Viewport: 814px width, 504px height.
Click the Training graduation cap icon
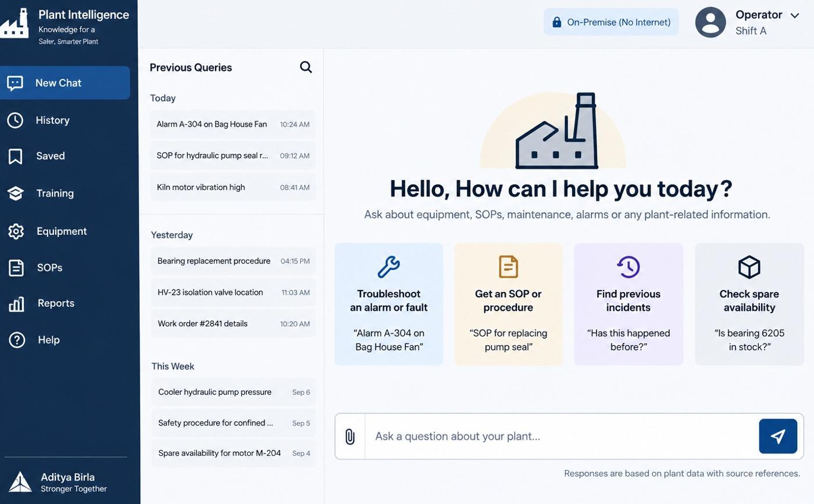click(16, 194)
